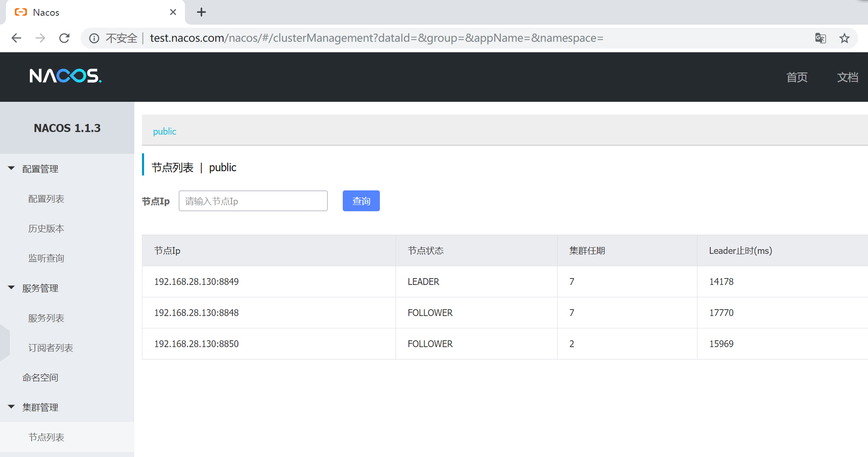Reload the page with refresh icon

click(64, 38)
